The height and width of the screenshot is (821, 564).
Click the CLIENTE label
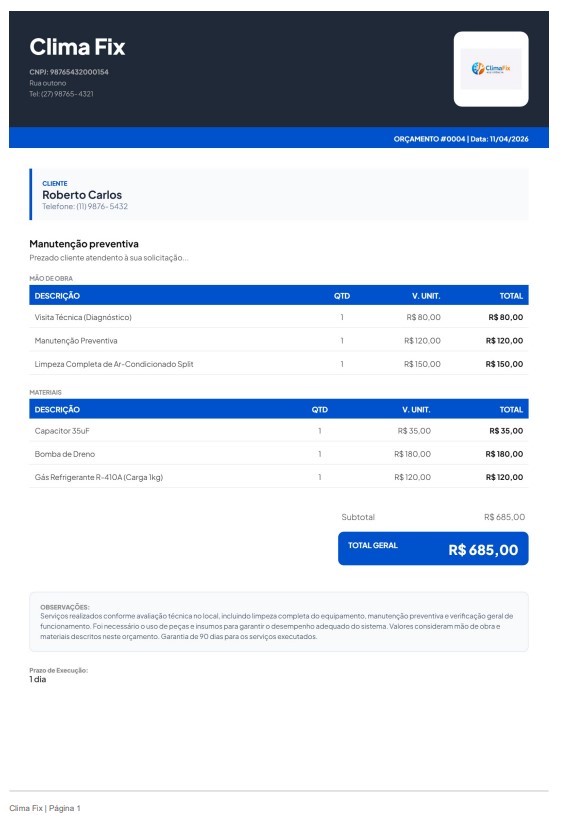[x=54, y=183]
